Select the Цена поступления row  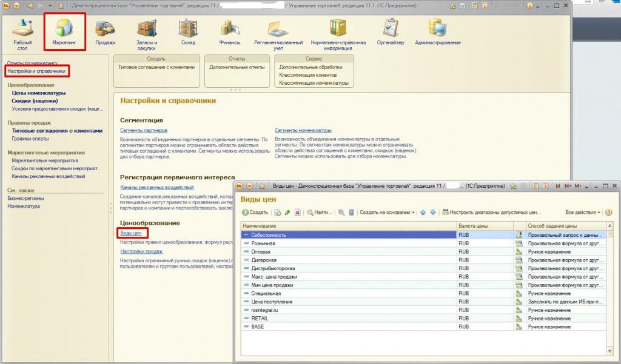423,302
